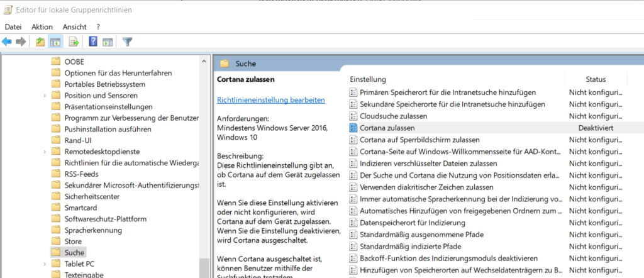Image resolution: width=644 pixels, height=278 pixels.
Task: Select the Texteingabe folder
Action: point(84,275)
